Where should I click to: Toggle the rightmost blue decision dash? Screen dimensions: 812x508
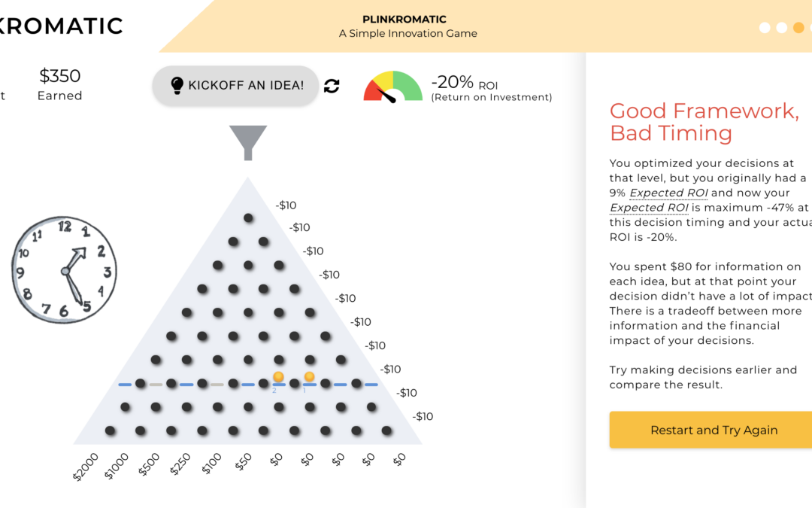coord(371,385)
